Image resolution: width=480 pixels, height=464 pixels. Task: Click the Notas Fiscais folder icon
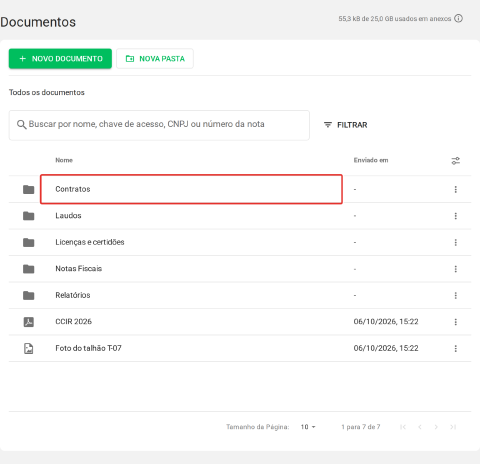[29, 269]
